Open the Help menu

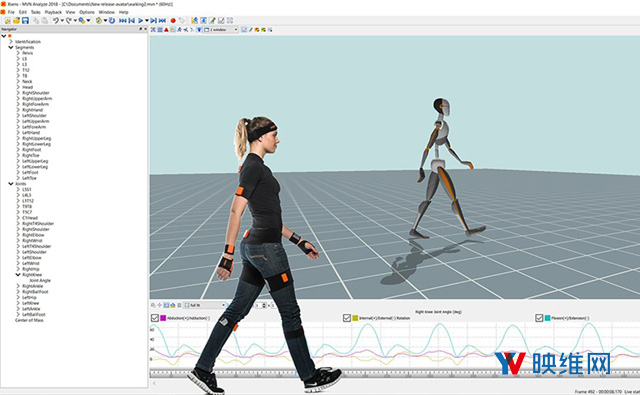(x=123, y=12)
